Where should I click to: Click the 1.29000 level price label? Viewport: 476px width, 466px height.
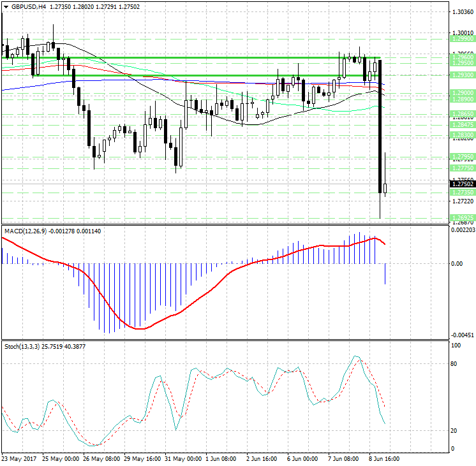[463, 93]
